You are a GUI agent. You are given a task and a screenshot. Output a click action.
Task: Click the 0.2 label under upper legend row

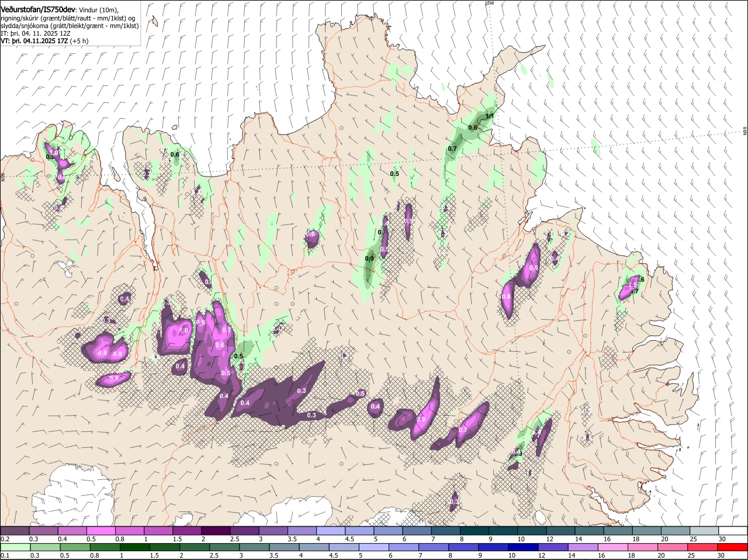(x=5, y=539)
